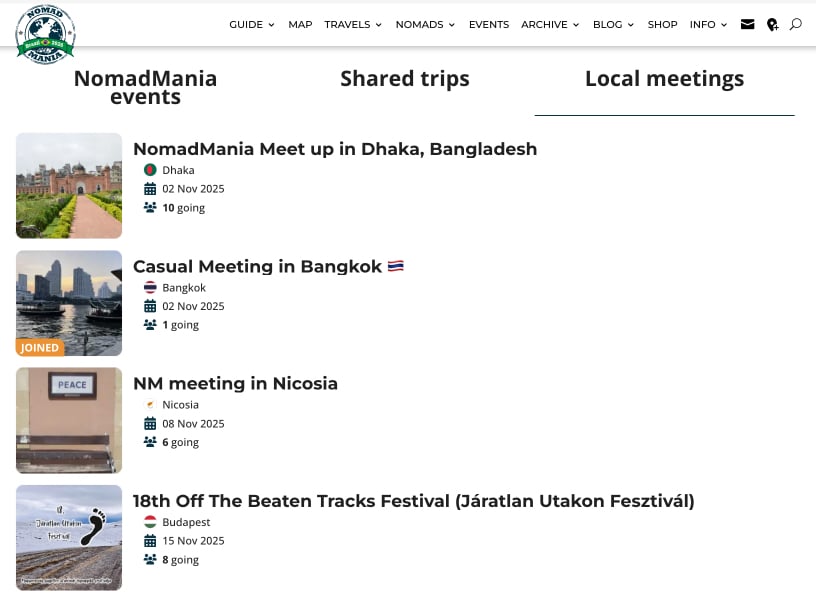The width and height of the screenshot is (816, 599).
Task: Expand the NOMADS dropdown menu
Action: point(425,24)
